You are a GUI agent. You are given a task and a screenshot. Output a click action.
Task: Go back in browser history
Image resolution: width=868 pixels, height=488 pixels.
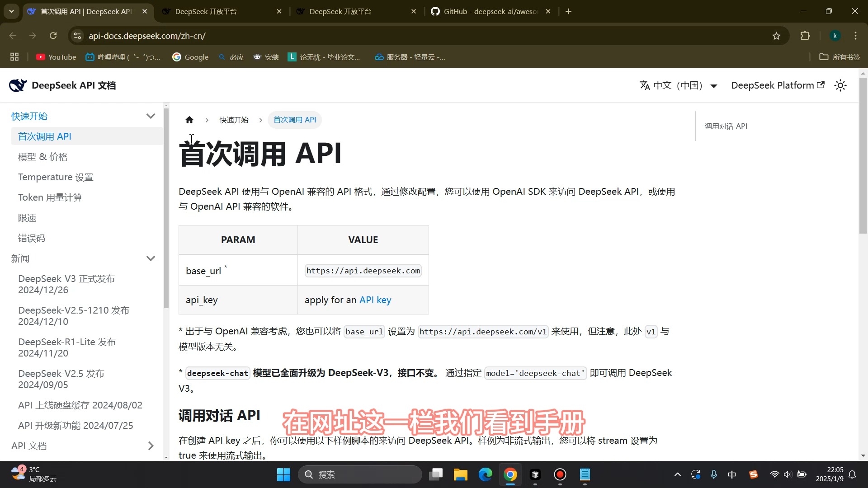coord(13,36)
